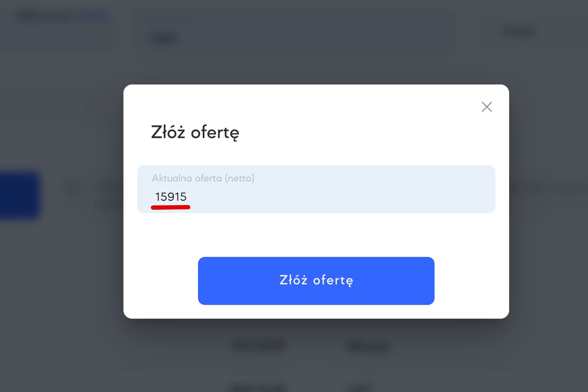
Task: Click the white modal card background
Action: click(316, 236)
